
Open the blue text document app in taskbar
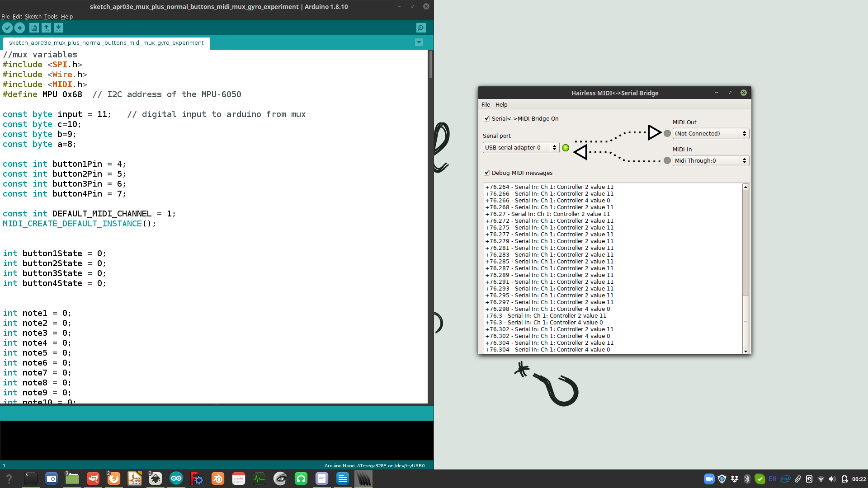(343, 479)
